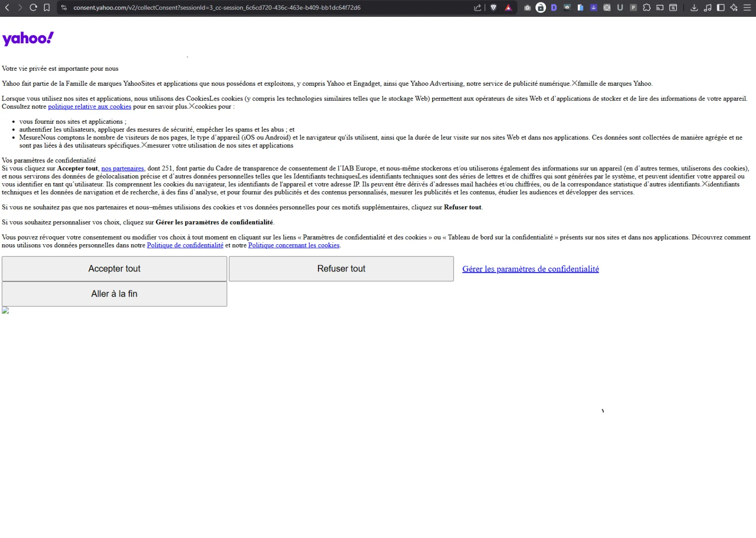Click 'vous fournir nos sites et applications' bullet
The image size is (756, 538).
tap(73, 121)
